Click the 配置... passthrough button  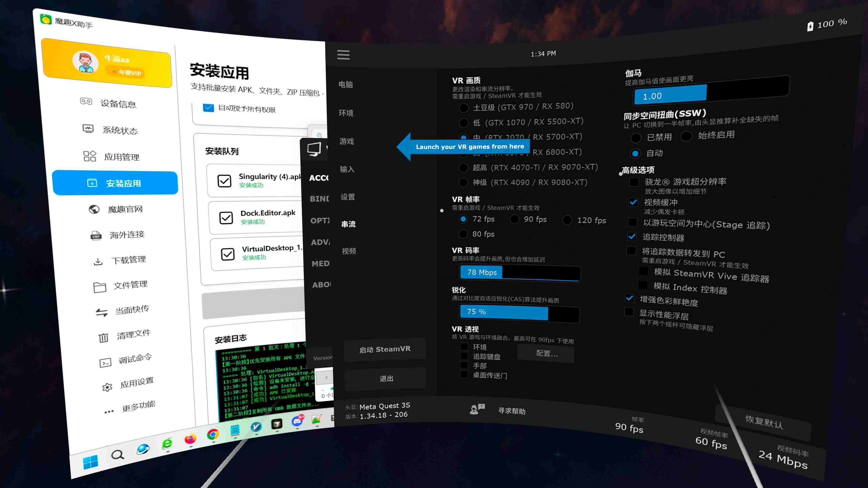click(546, 353)
